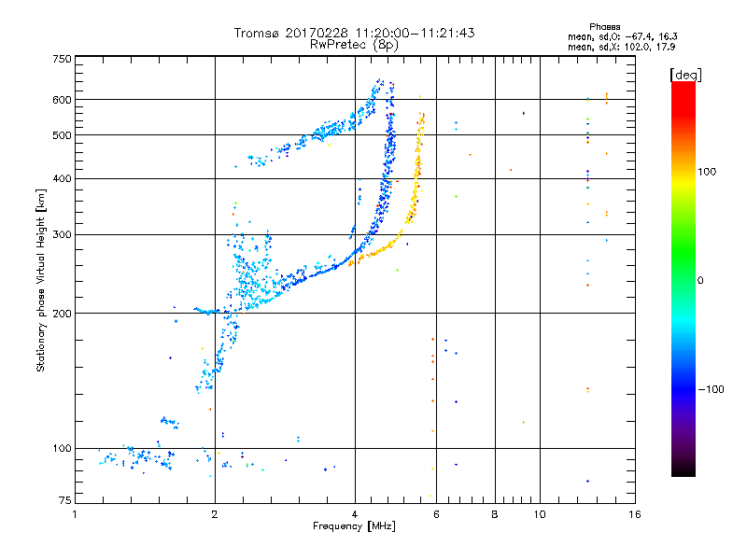The width and height of the screenshot is (747, 560).
Task: Click the 'mean, sd,X: 102.0, 17.9' line
Action: click(621, 47)
